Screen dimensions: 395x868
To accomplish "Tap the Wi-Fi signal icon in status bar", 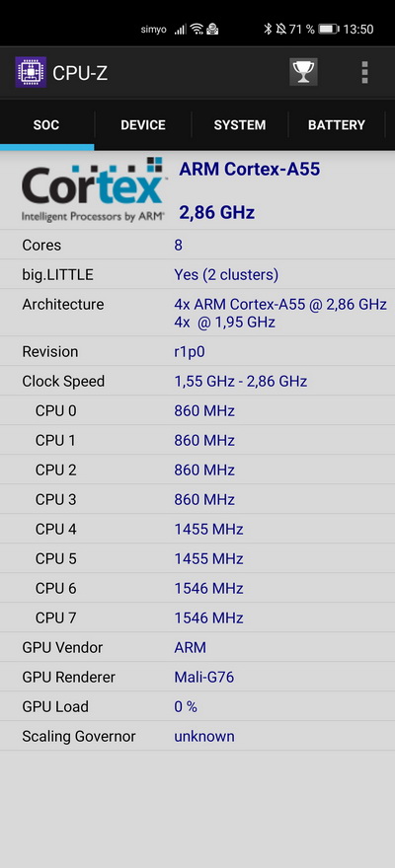I will click(x=197, y=29).
